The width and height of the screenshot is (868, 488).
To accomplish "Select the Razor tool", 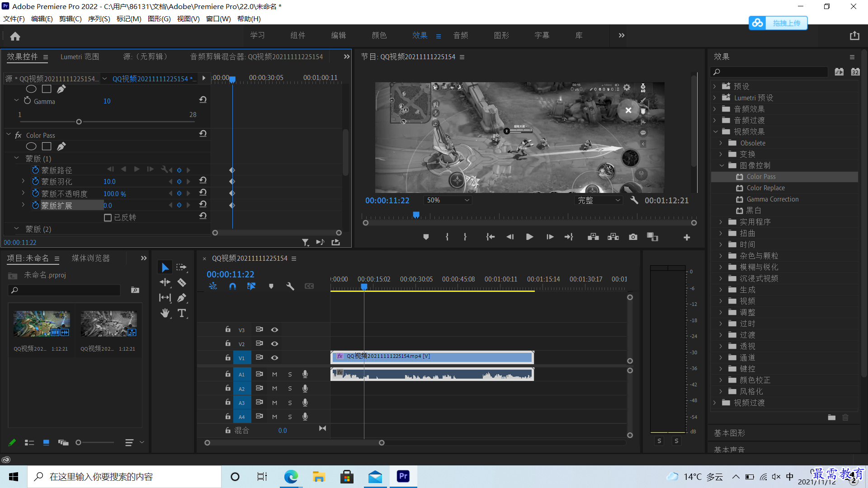I will (182, 282).
